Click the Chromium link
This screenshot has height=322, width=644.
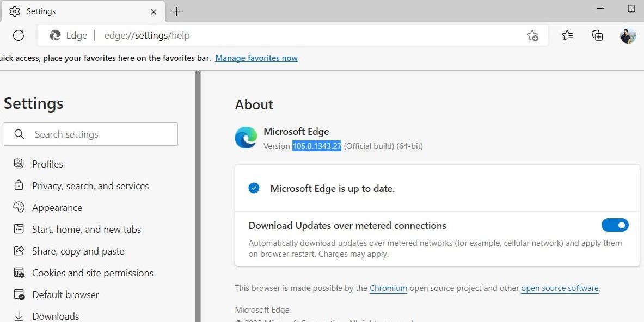click(388, 288)
